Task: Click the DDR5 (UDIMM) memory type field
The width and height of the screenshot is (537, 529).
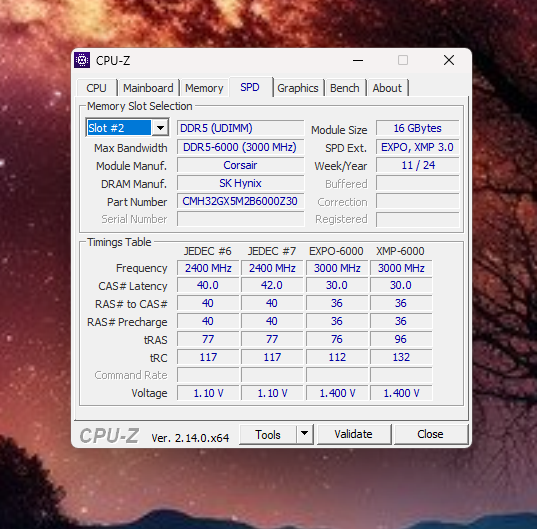Action: [x=240, y=128]
